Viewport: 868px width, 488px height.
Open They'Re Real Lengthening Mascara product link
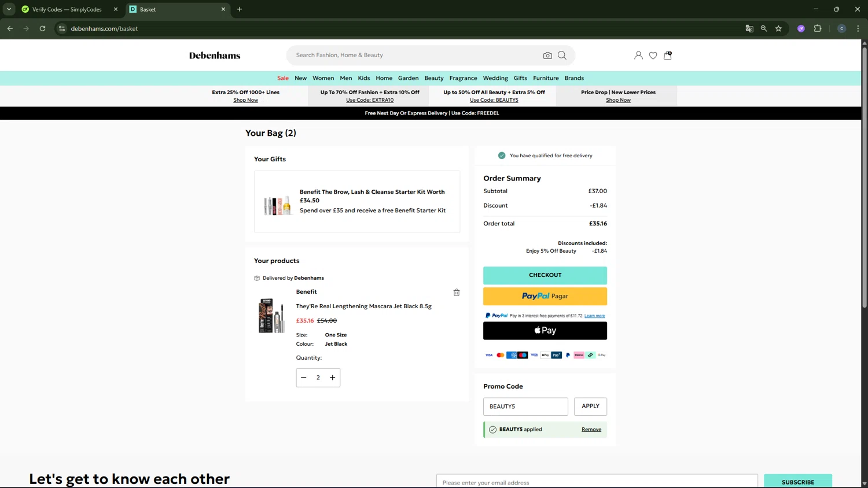(364, 306)
